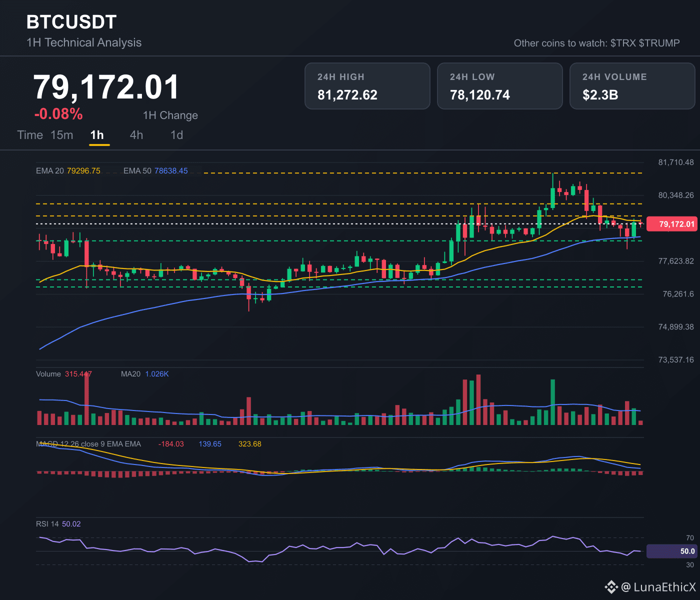700x600 pixels.
Task: Click the RSI 70 level label
Action: [x=690, y=538]
